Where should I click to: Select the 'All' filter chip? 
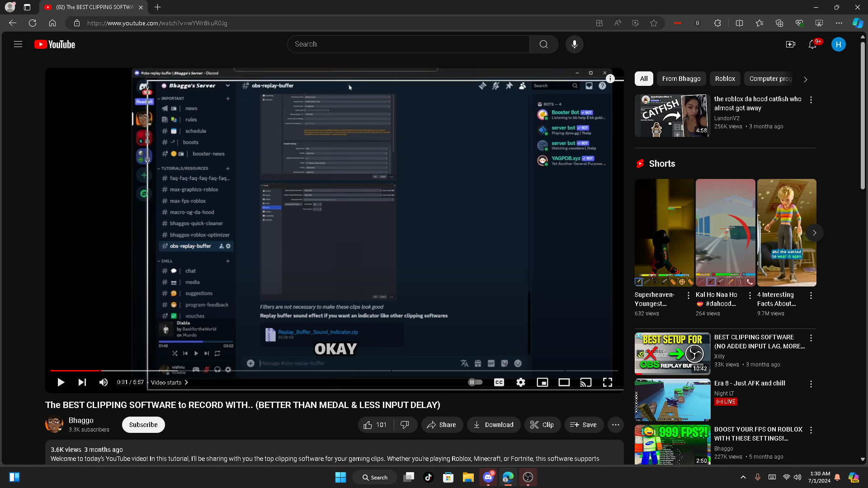[x=644, y=79]
